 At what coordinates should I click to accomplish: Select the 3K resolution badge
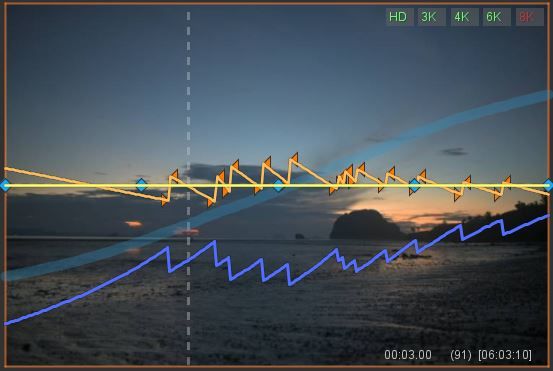coord(431,17)
